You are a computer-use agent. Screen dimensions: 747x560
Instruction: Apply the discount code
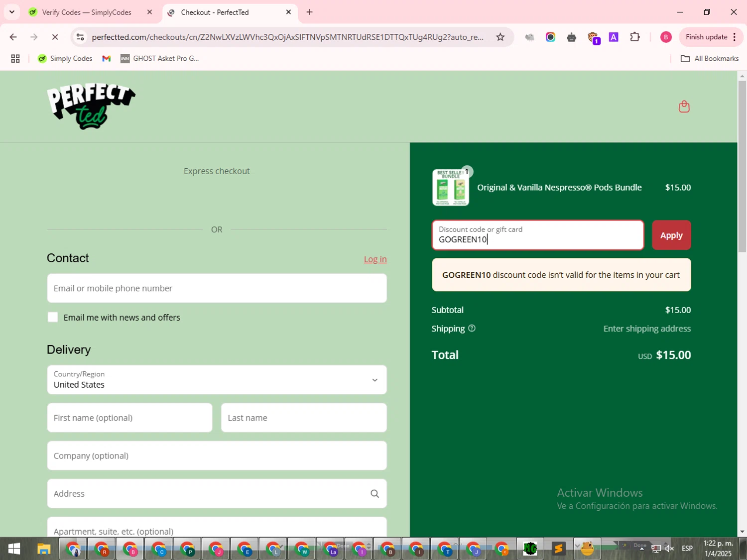tap(671, 235)
